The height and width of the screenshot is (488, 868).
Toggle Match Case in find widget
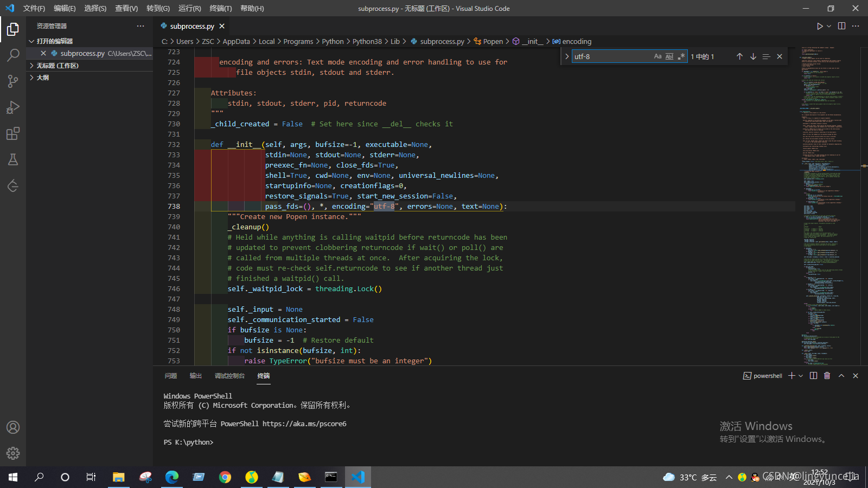pos(658,56)
